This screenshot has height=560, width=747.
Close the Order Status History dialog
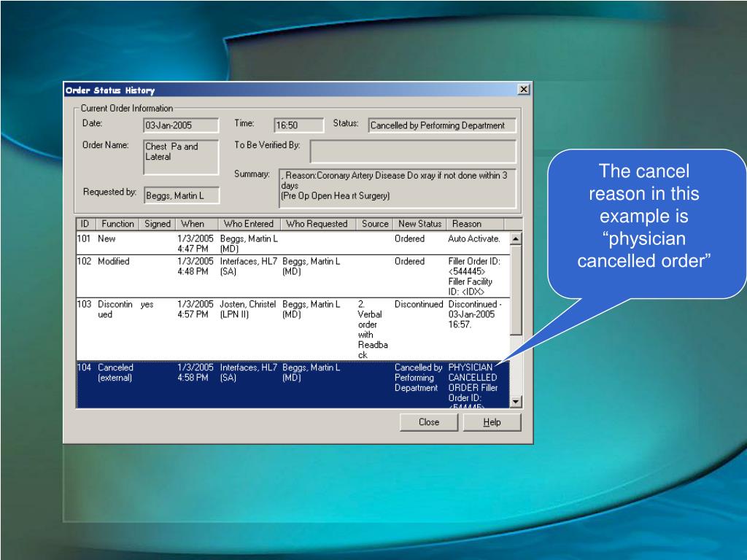(524, 90)
